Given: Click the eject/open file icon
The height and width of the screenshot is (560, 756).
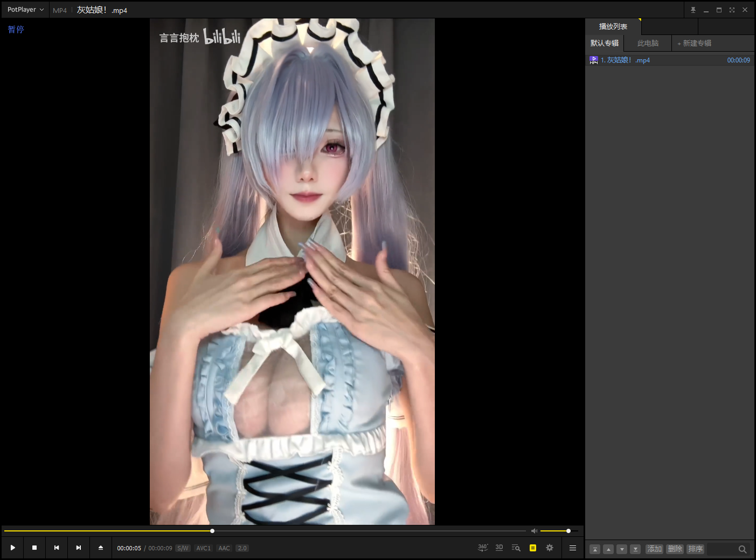Looking at the screenshot, I should click(101, 548).
